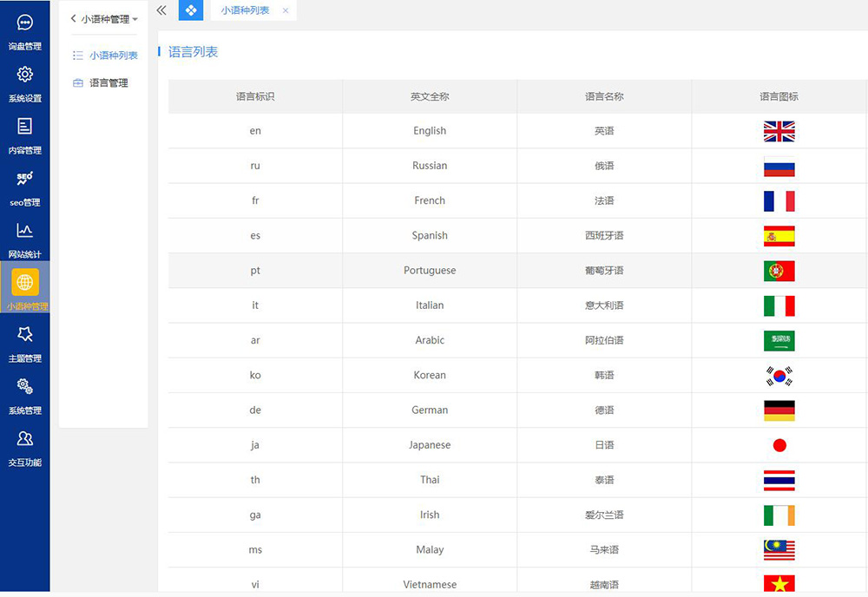This screenshot has width=868, height=597.
Task: Click the Korean row English name cell
Action: [430, 376]
